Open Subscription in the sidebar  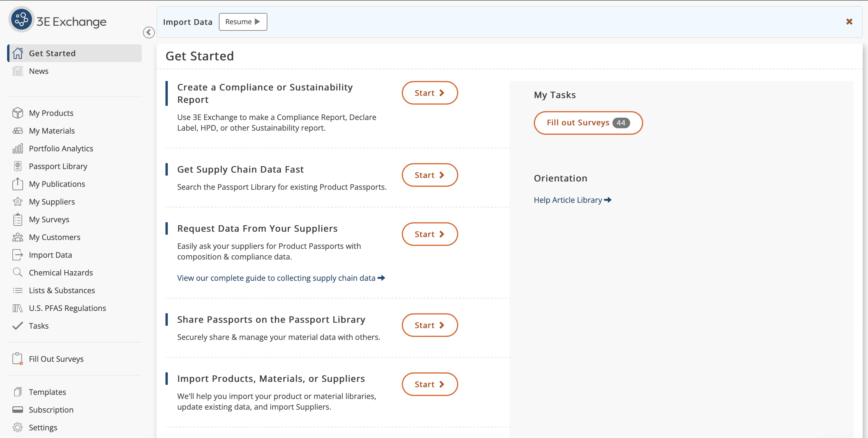click(x=51, y=410)
